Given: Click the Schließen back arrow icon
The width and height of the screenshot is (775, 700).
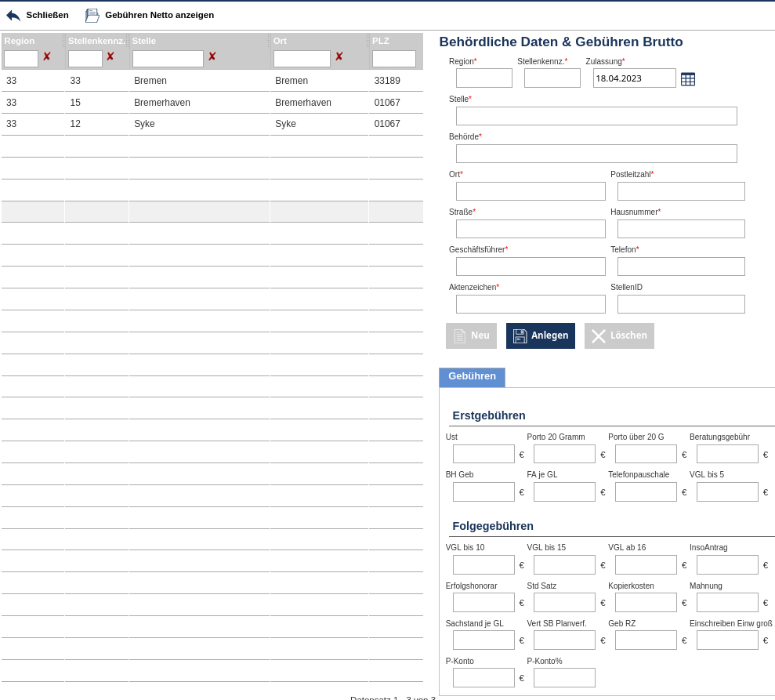Looking at the screenshot, I should coord(13,16).
